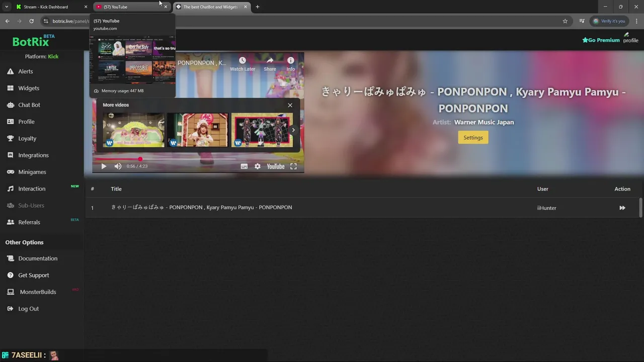Click Share in the video player
644x362 pixels.
270,64
